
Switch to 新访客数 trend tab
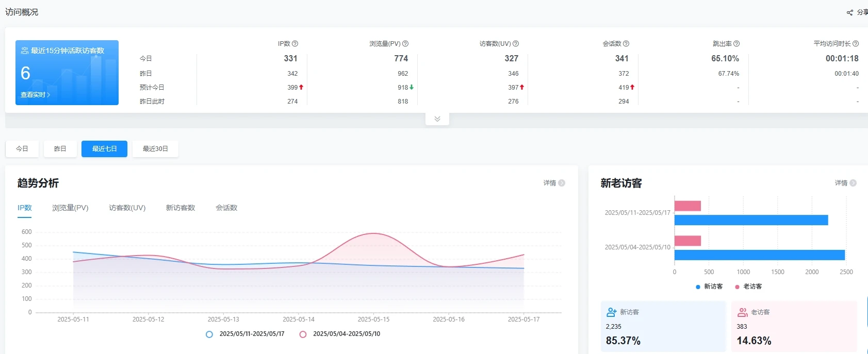181,208
